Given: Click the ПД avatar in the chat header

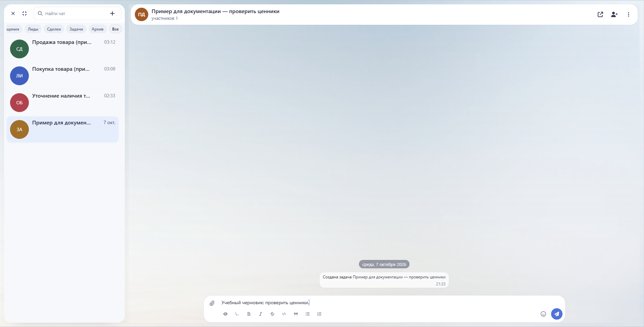Looking at the screenshot, I should pyautogui.click(x=142, y=14).
